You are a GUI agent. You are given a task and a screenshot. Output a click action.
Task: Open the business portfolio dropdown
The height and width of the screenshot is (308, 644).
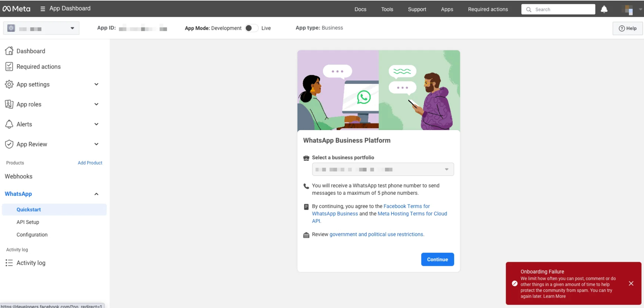[x=383, y=169]
